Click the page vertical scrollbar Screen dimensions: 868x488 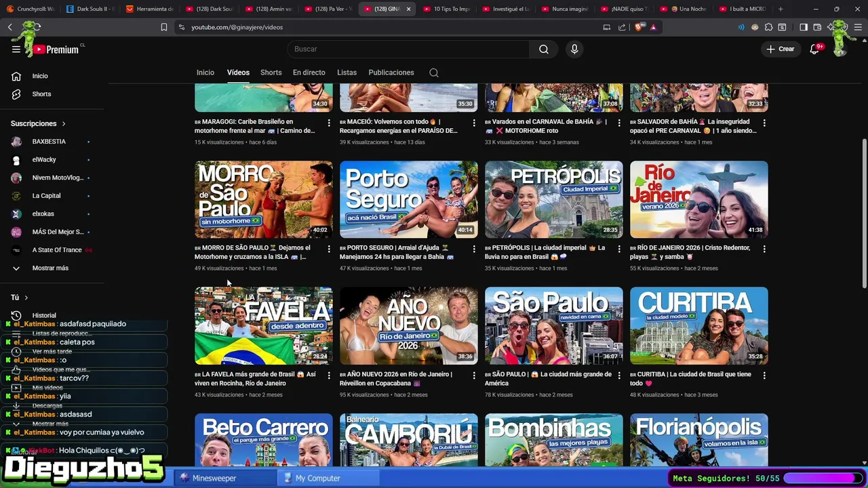pyautogui.click(x=864, y=212)
